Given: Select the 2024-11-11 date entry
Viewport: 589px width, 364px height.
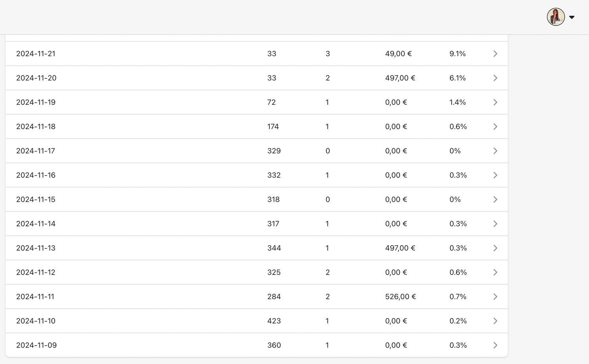Looking at the screenshot, I should (35, 297).
